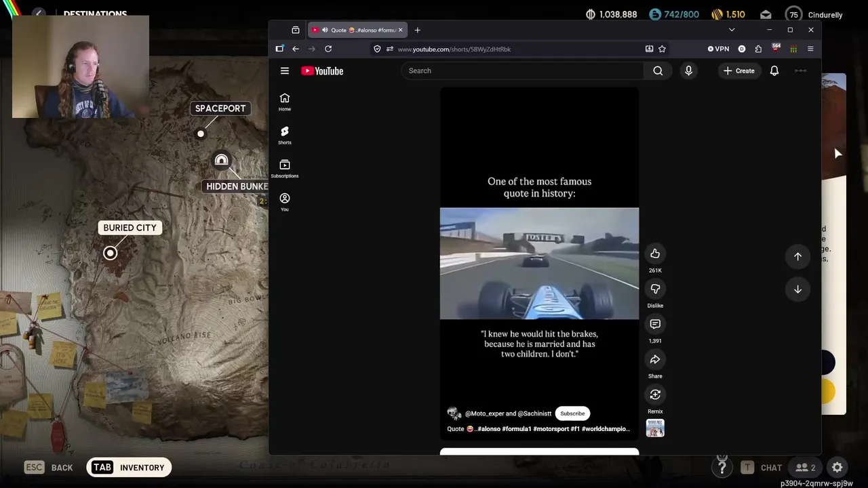
Task: Click tracking protection shield icon
Action: point(377,49)
